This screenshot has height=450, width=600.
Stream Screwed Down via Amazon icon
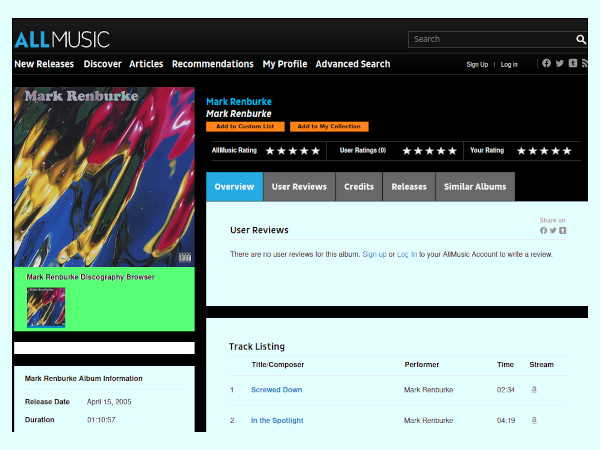534,390
